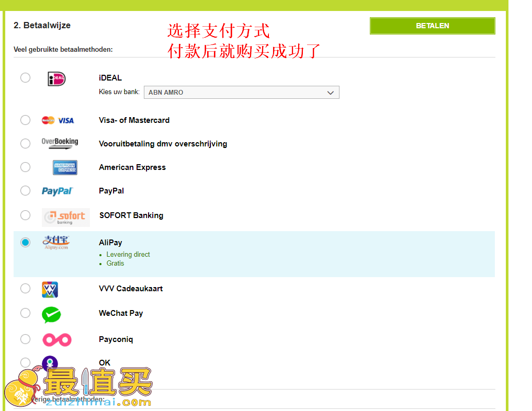
Task: Click the VISA logo icon
Action: click(66, 120)
